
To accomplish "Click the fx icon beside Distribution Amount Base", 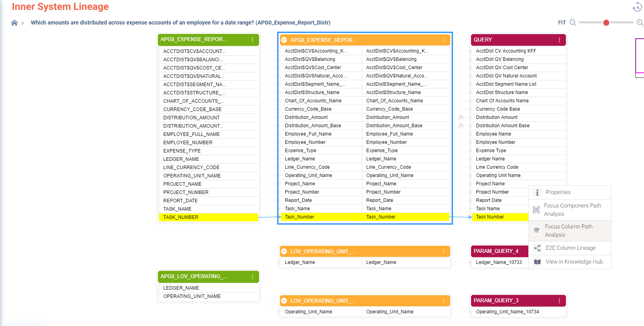I will (460, 126).
